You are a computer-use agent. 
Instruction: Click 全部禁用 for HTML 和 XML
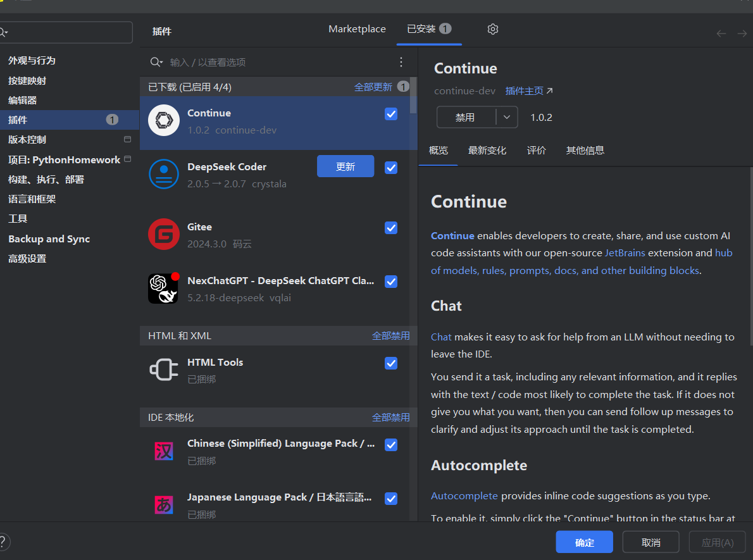[x=391, y=336]
